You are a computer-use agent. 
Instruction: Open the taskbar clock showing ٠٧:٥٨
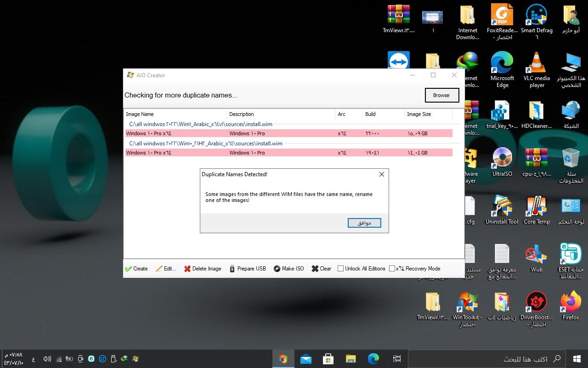pyautogui.click(x=13, y=359)
